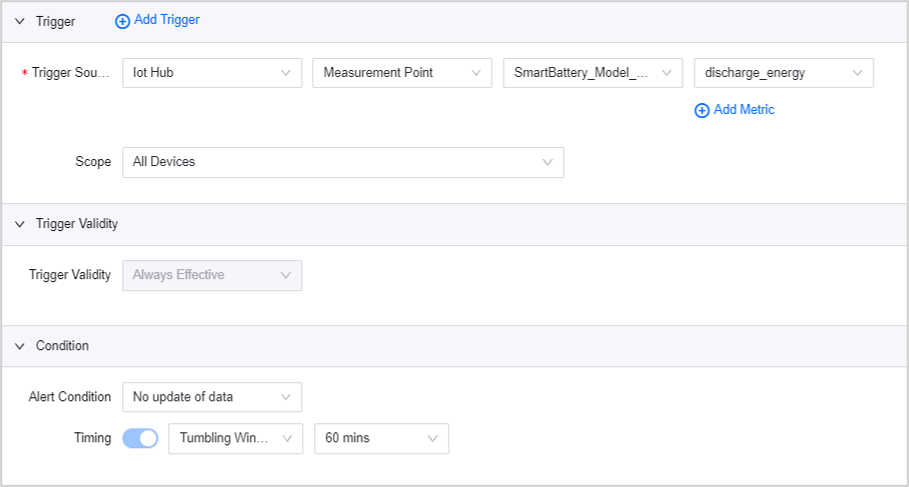Open the Alert Condition dropdown
Viewport: 909px width, 487px height.
(211, 397)
